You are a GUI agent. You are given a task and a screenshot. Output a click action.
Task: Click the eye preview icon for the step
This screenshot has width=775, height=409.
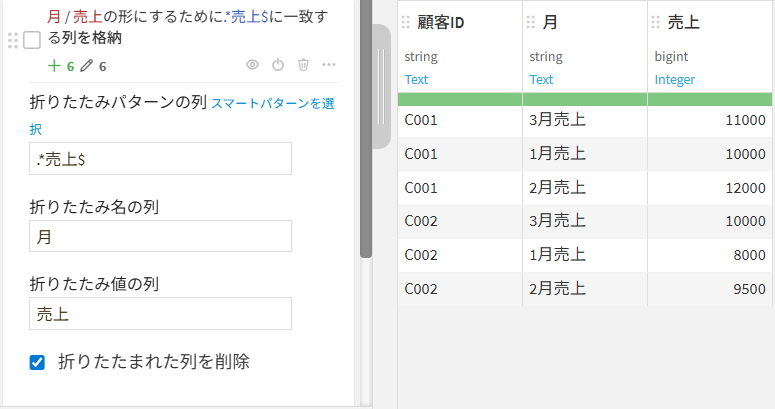pyautogui.click(x=252, y=65)
